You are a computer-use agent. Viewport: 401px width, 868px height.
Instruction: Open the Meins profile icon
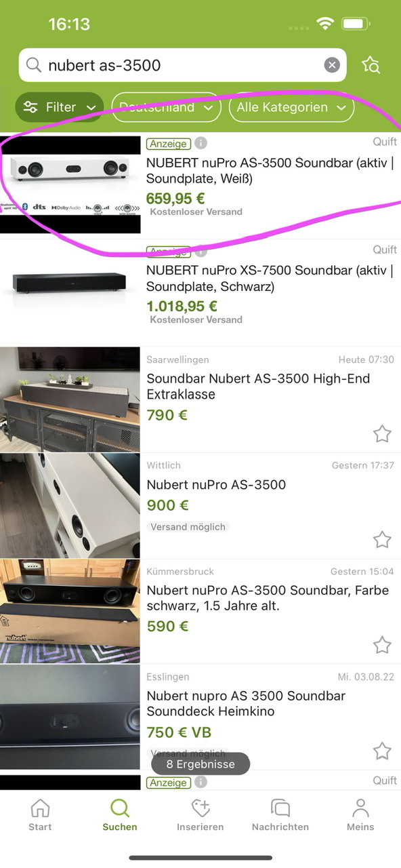tap(360, 808)
